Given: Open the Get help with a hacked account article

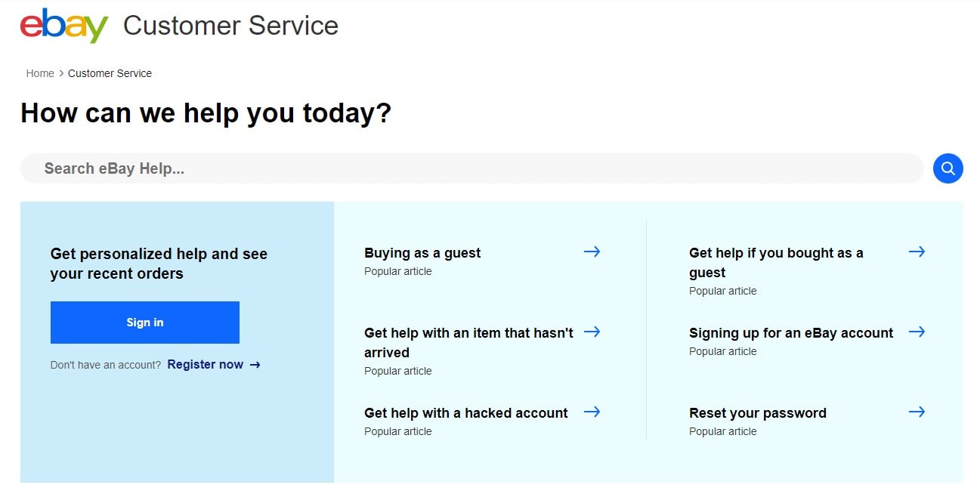Looking at the screenshot, I should click(465, 413).
